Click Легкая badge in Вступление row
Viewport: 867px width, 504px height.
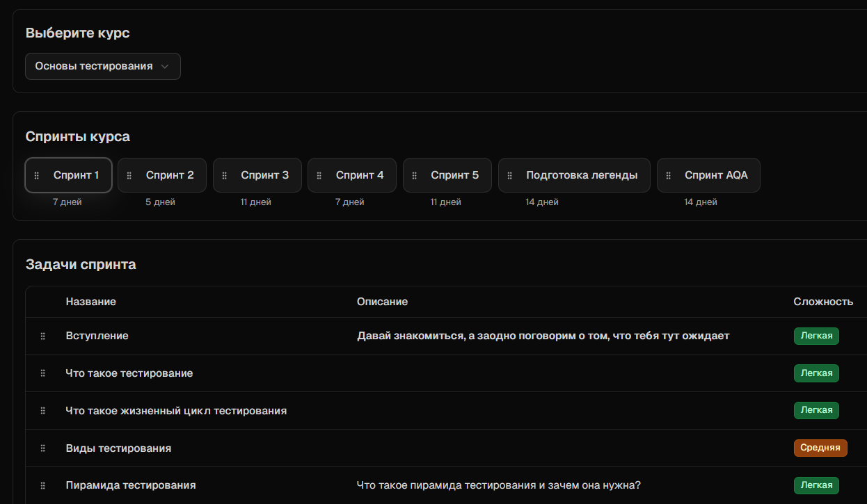tap(816, 336)
